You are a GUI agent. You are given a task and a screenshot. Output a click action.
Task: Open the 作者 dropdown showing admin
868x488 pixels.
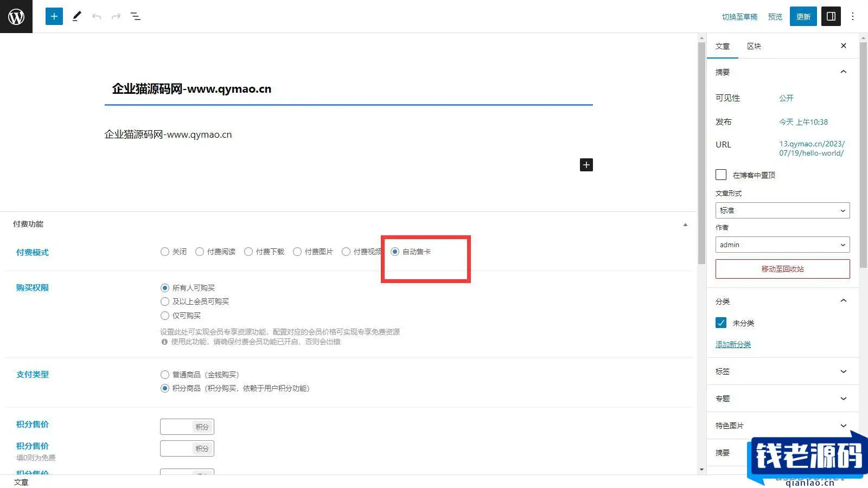[x=783, y=245]
